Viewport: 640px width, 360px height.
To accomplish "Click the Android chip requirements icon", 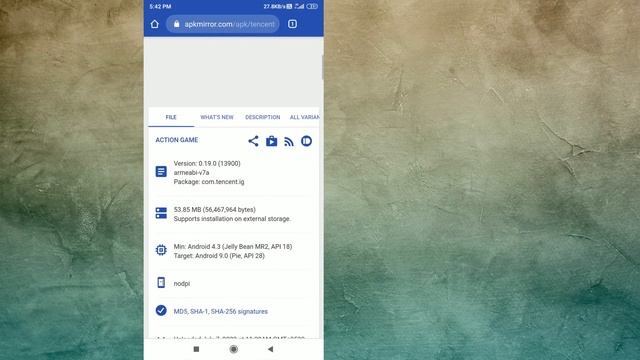I will [161, 250].
